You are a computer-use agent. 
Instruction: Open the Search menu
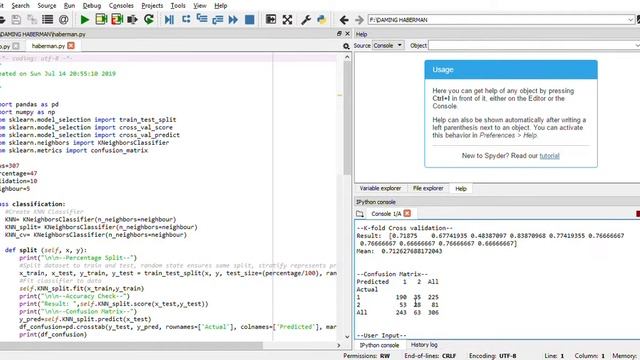(20, 6)
